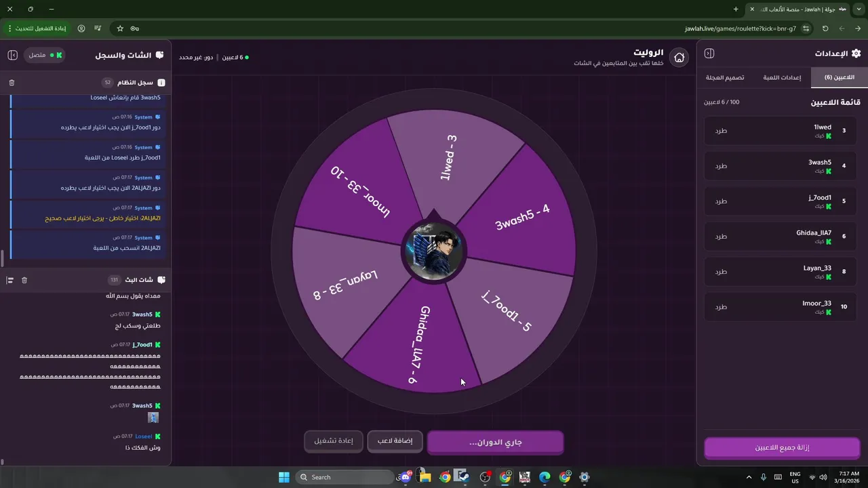This screenshot has width=868, height=488.
Task: Kick player 3wash5 with طرد
Action: click(721, 166)
